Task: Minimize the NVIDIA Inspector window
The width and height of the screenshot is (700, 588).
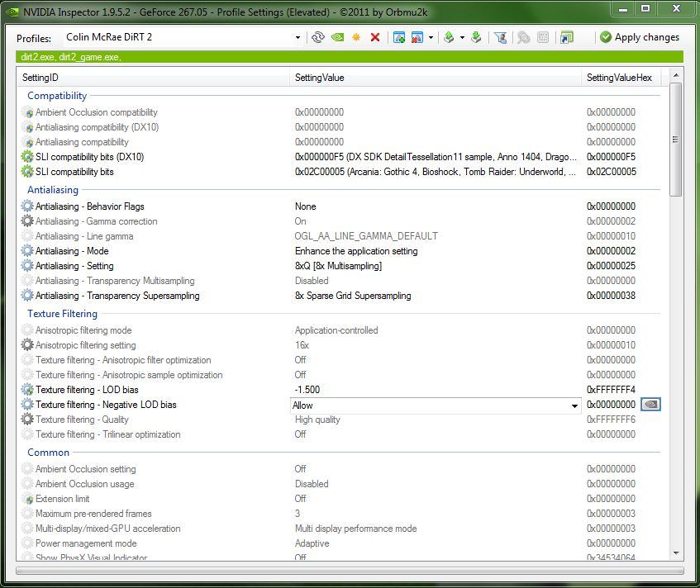Action: click(623, 8)
